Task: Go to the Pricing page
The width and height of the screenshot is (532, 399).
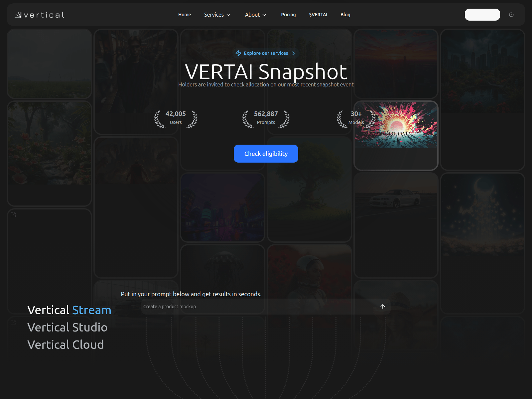Action: (288, 15)
